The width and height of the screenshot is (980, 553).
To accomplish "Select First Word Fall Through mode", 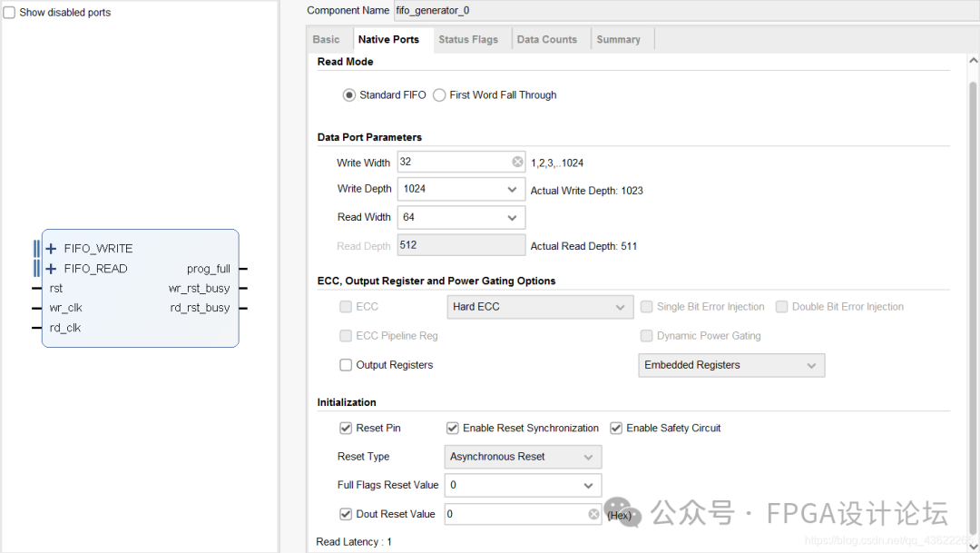I will 440,95.
